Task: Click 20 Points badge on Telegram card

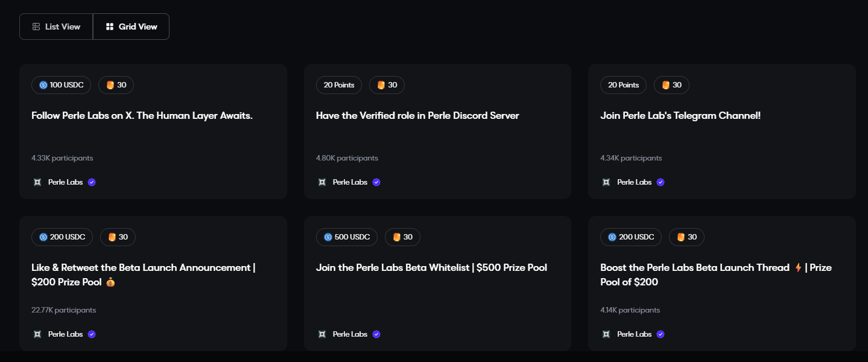Action: (x=623, y=85)
